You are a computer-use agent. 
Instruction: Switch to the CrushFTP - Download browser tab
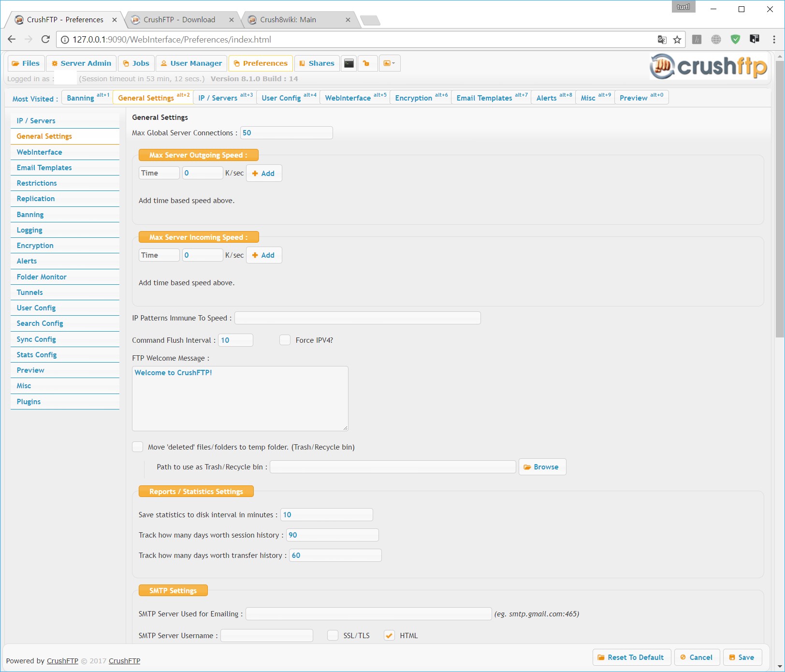point(179,20)
